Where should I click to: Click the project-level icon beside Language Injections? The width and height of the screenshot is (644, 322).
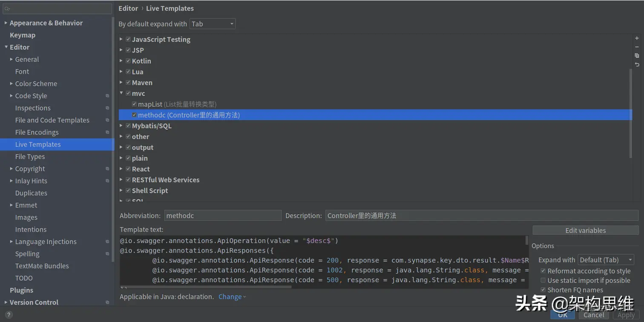(107, 242)
